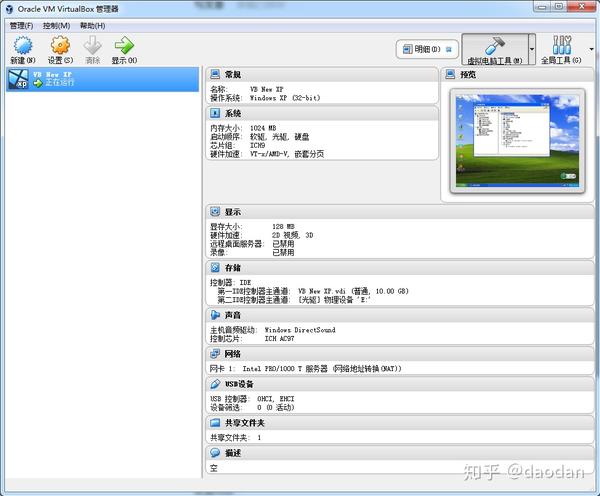Click the Windows XP (32-bit) operating system text
The height and width of the screenshot is (496, 600).
285,98
